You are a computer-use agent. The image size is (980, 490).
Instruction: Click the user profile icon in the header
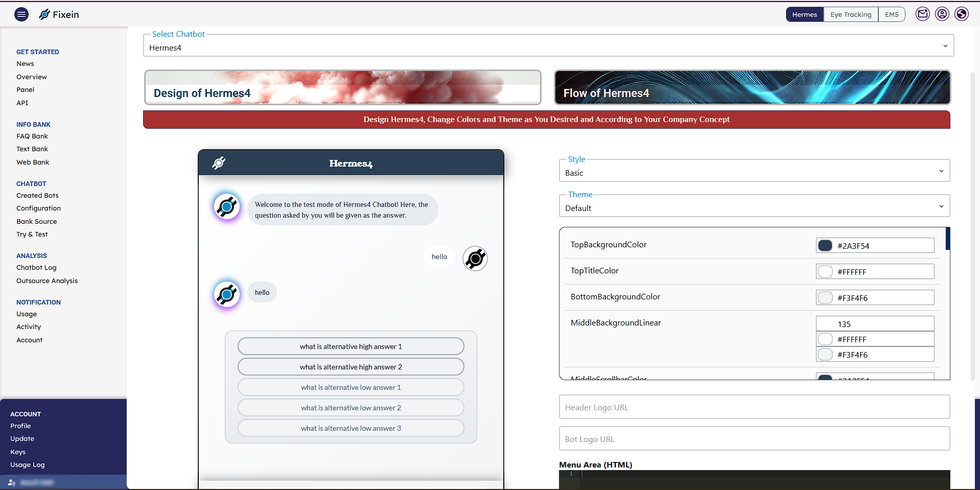click(942, 14)
